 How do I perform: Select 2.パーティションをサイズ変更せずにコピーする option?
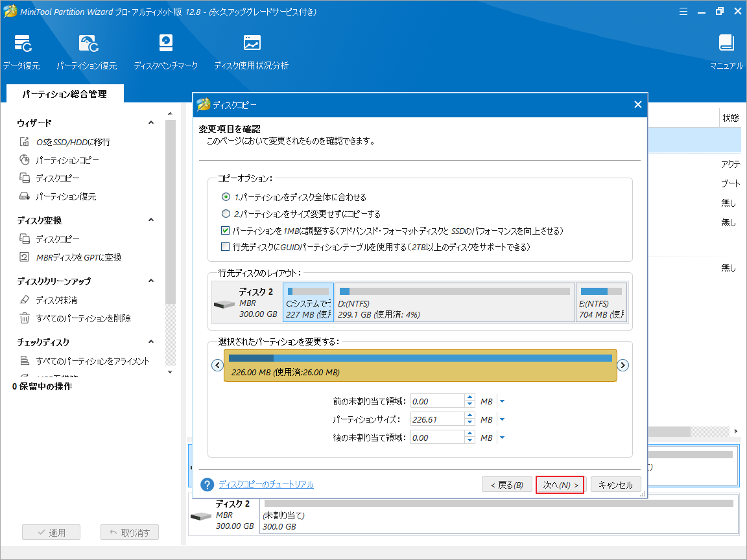[226, 214]
